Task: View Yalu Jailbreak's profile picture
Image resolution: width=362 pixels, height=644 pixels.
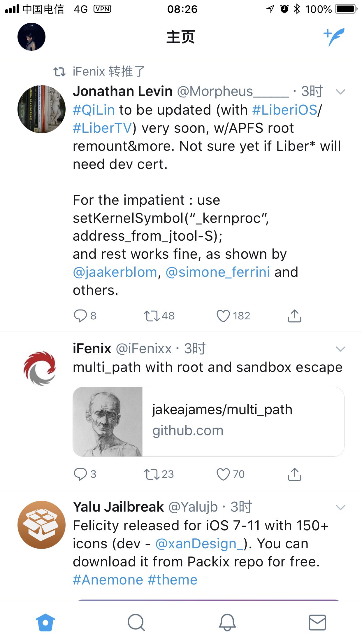Action: pos(42,525)
